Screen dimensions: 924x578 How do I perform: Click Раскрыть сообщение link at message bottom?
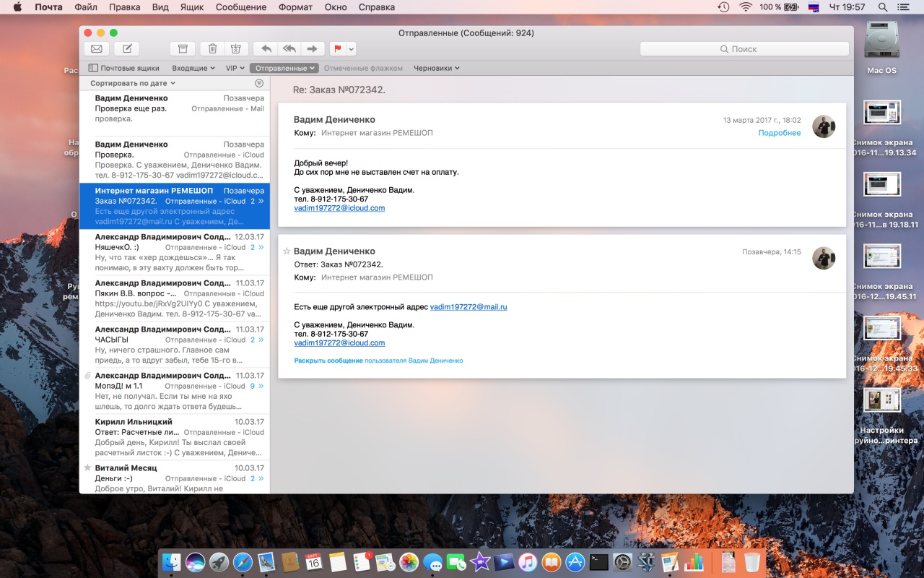click(x=328, y=361)
